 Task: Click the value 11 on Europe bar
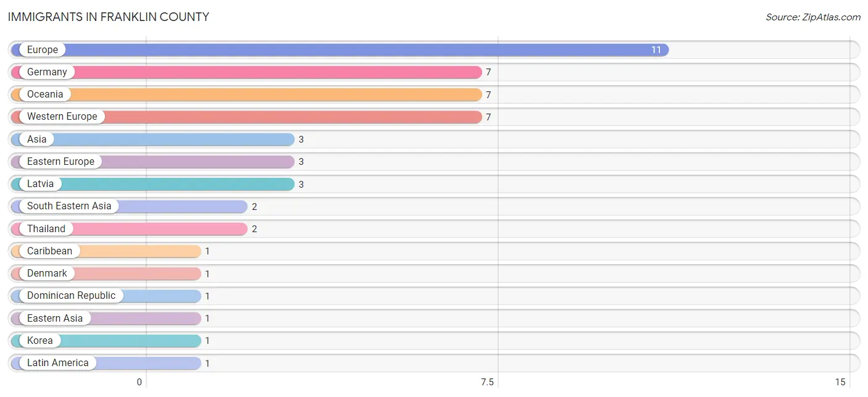[x=656, y=50]
